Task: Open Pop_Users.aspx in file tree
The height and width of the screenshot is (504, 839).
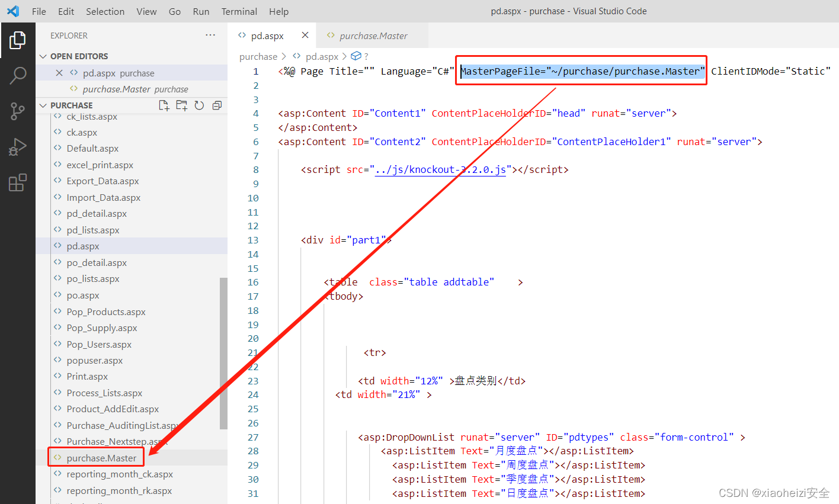Action: point(99,345)
